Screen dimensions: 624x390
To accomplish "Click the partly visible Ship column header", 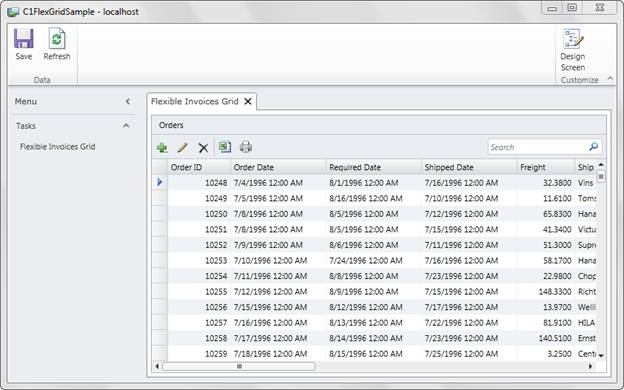I will pos(586,167).
